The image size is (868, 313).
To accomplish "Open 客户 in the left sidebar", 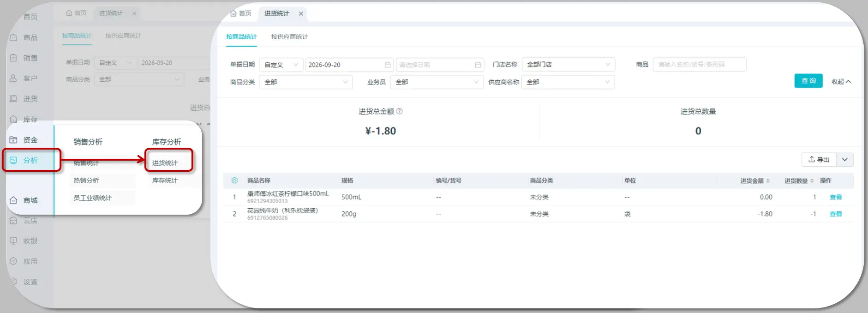I will coord(24,78).
